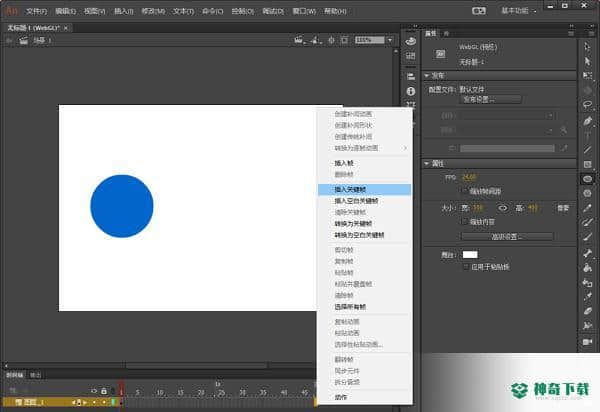Close the 无标题-1 (WebGL) document tab
Image resolution: width=600 pixels, height=412 pixels.
click(66, 28)
